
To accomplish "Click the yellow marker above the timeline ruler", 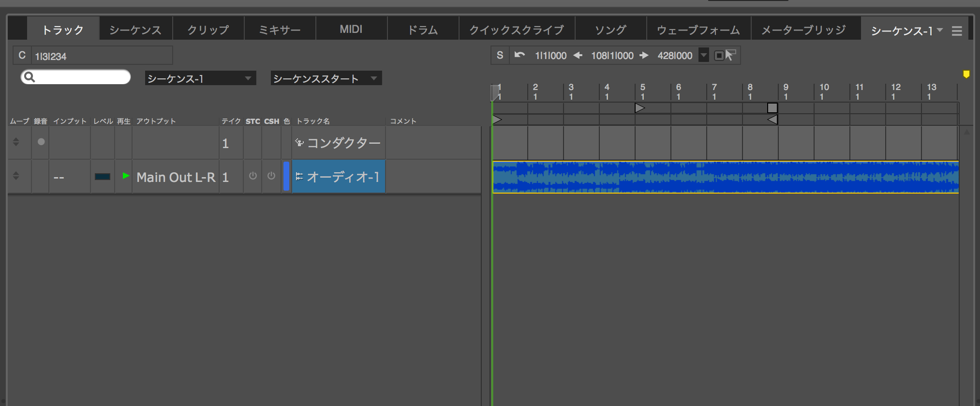I will coord(966,74).
